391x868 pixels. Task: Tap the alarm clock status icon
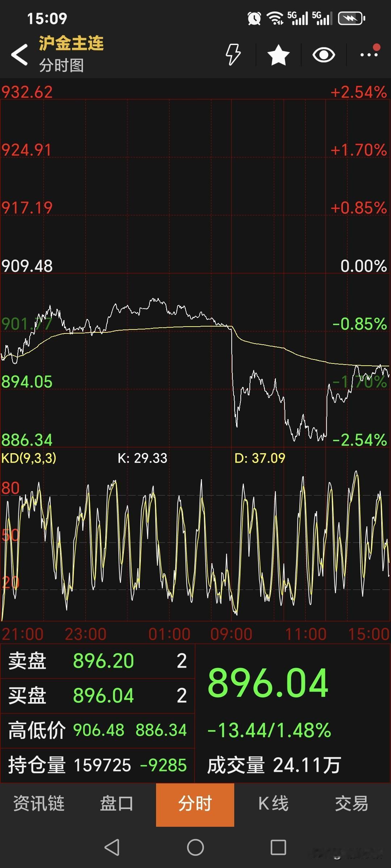(254, 18)
